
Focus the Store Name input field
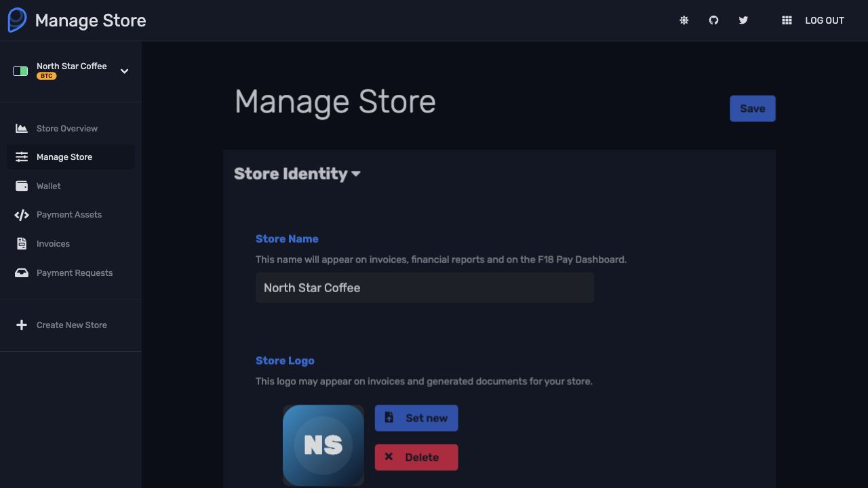click(425, 288)
